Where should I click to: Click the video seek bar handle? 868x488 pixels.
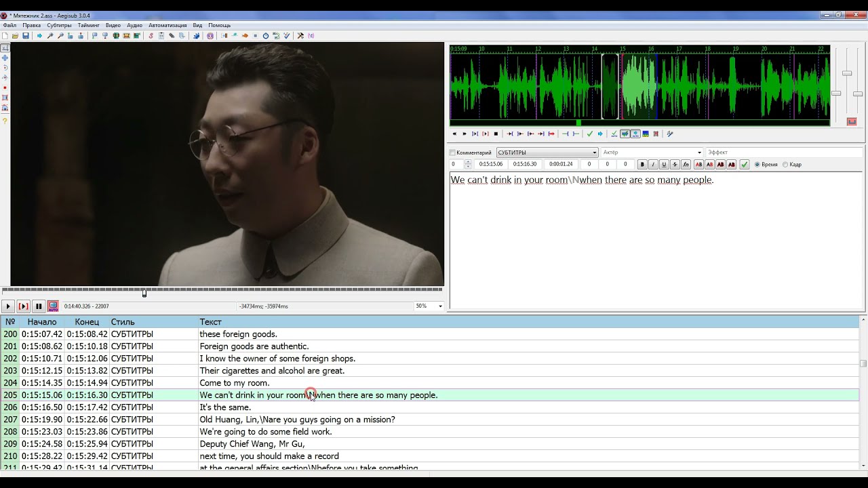(x=144, y=293)
